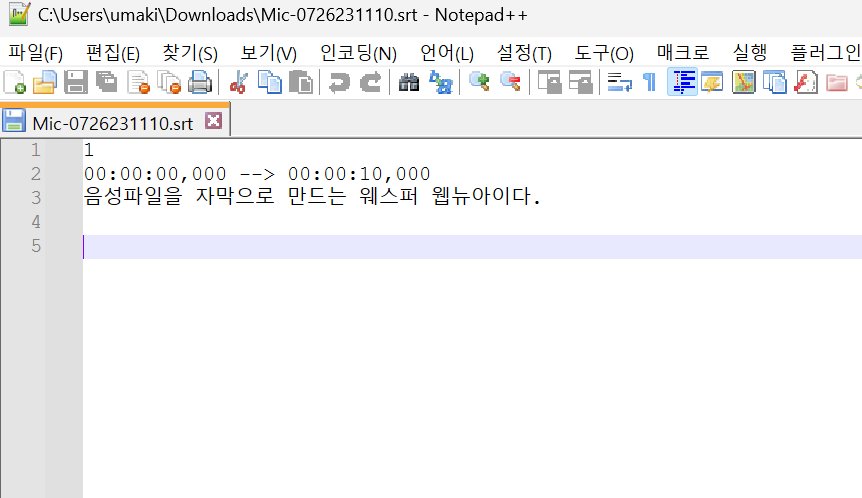Viewport: 862px width, 498px height.
Task: Click line number 1 in margin
Action: click(x=36, y=150)
